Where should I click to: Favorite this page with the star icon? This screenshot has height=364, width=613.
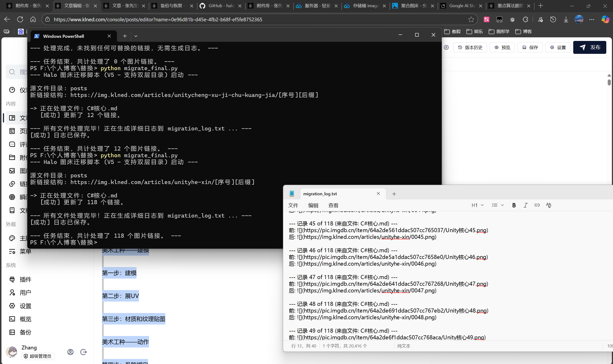coord(471,19)
